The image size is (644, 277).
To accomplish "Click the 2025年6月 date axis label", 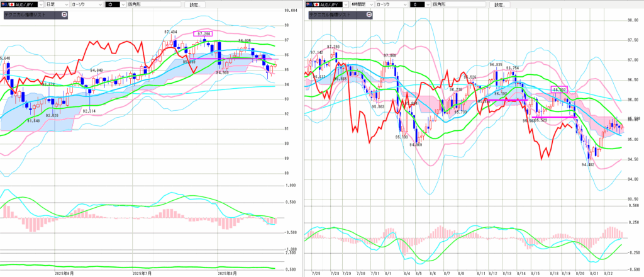I will (x=64, y=273).
